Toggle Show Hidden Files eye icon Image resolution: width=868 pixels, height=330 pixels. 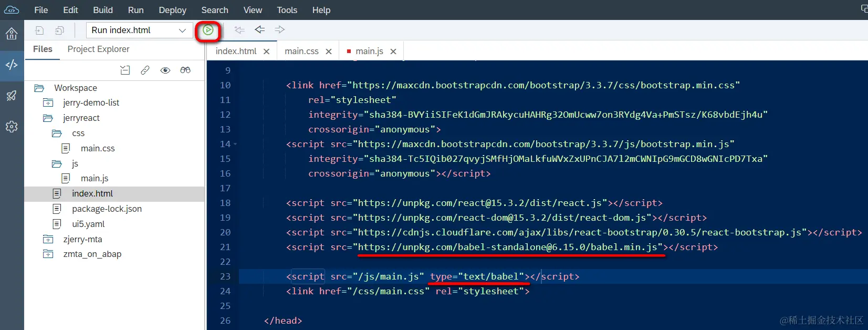coord(165,70)
